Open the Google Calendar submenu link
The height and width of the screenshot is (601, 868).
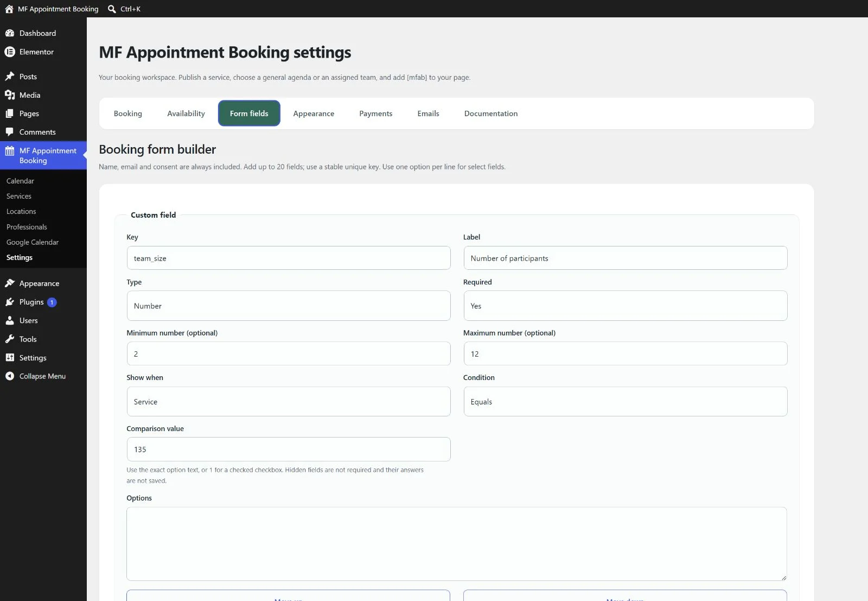point(33,242)
